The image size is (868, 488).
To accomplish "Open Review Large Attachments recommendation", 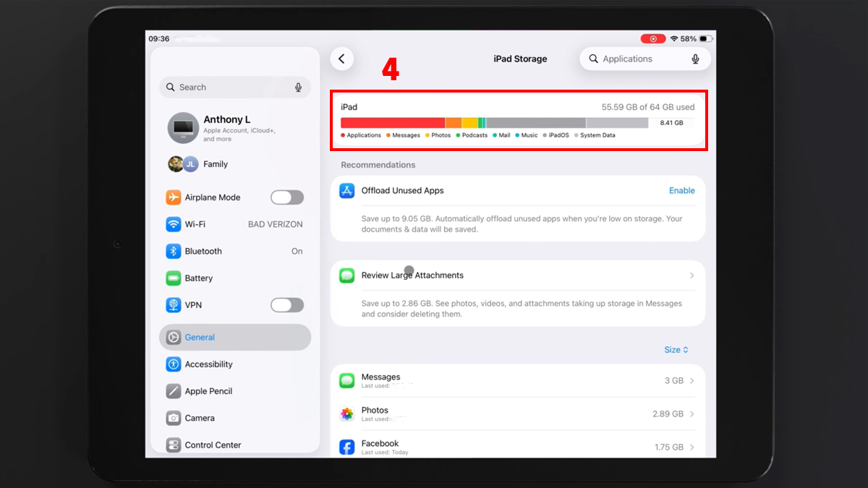I will pos(518,275).
